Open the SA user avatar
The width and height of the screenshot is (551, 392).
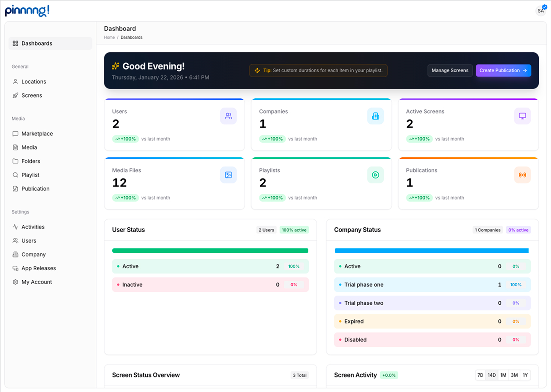[541, 10]
